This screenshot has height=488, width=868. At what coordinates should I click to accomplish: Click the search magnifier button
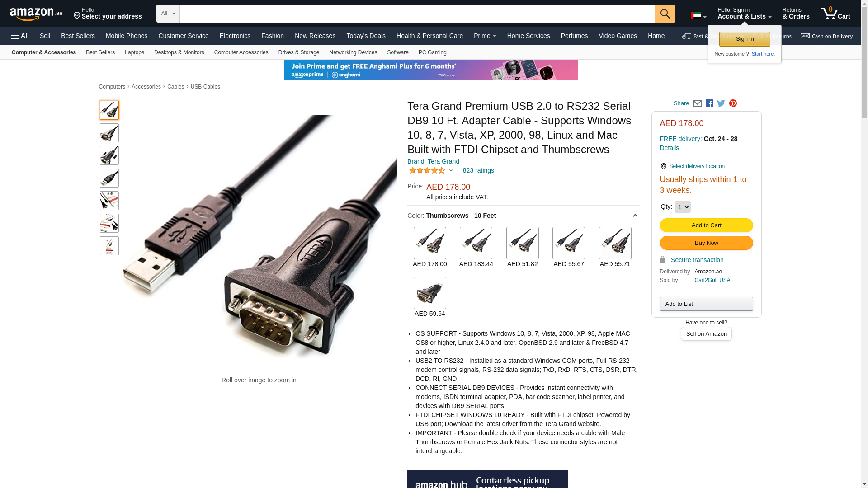(x=665, y=14)
